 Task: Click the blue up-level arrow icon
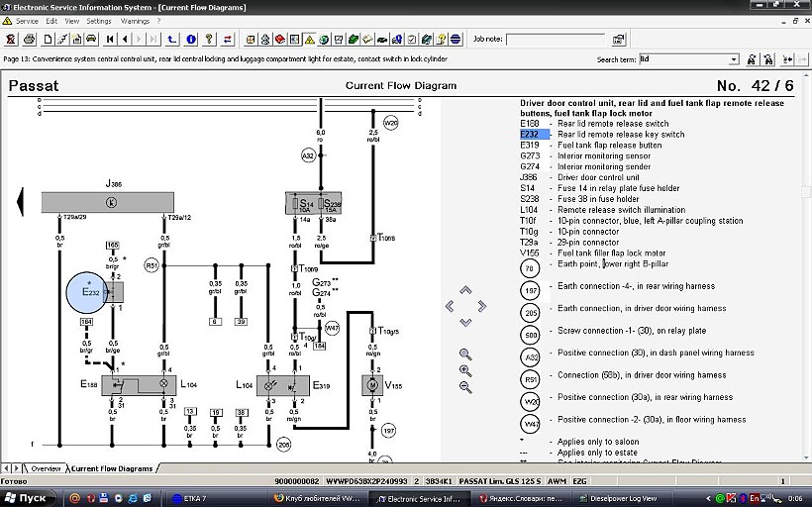[172, 39]
